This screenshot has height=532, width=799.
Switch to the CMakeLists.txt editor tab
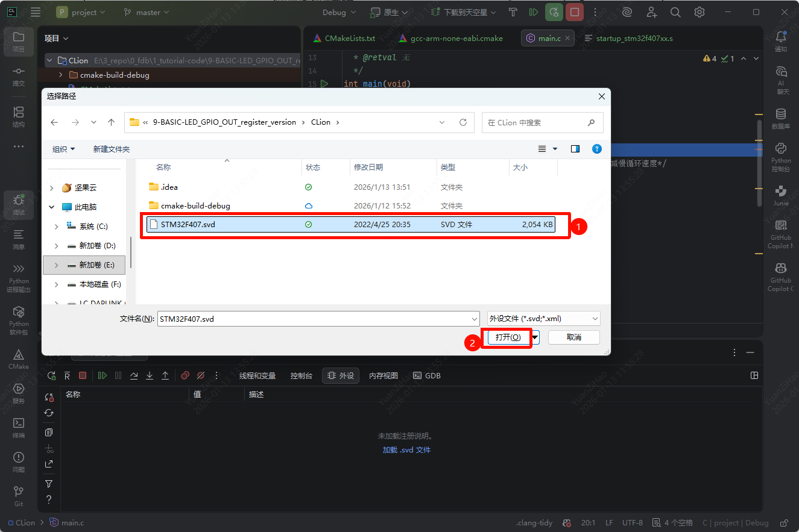[344, 38]
